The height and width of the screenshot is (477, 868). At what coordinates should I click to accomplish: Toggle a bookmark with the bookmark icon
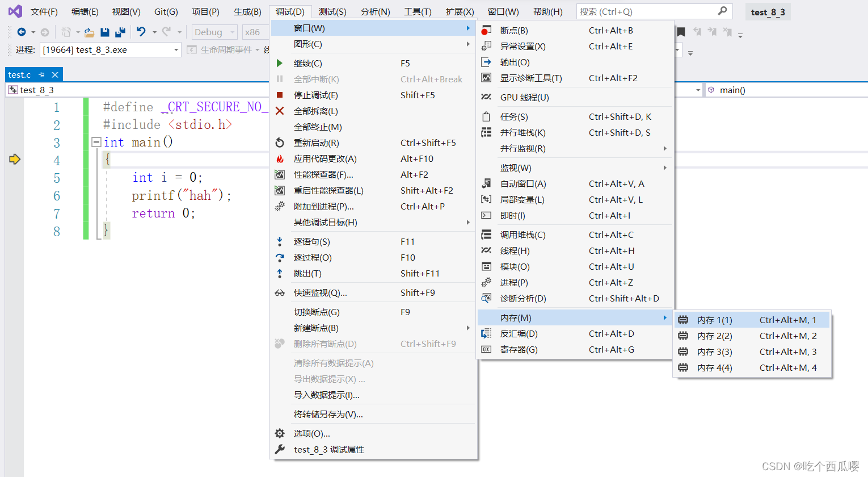tap(681, 32)
